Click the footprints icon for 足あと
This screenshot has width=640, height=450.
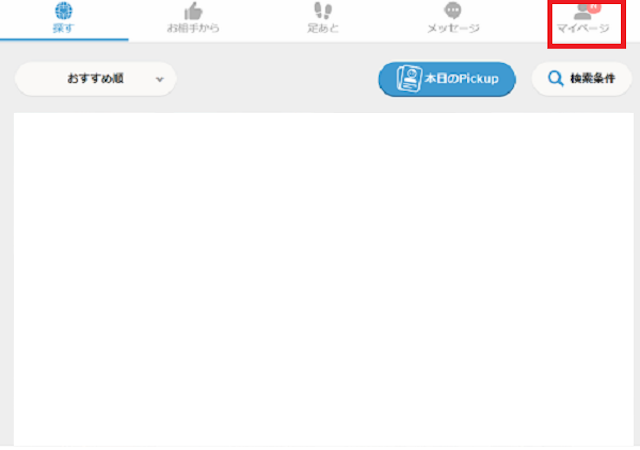(x=323, y=11)
